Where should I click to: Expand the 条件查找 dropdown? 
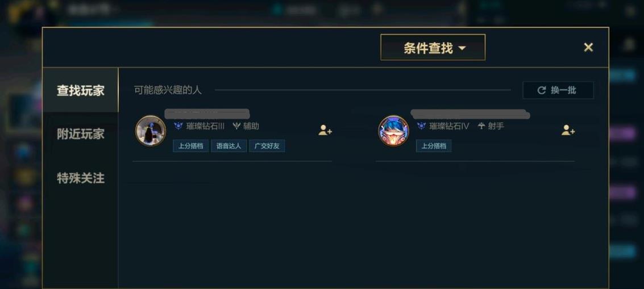[433, 47]
